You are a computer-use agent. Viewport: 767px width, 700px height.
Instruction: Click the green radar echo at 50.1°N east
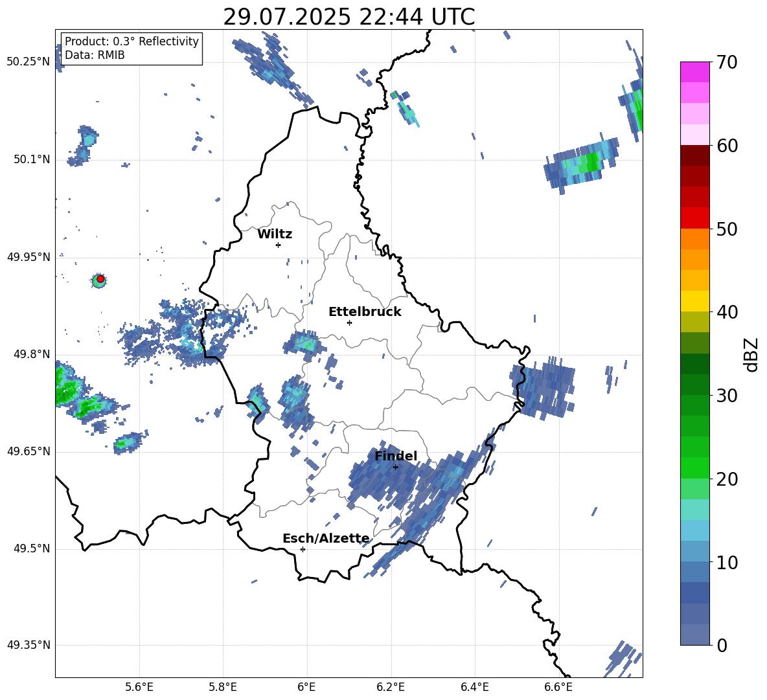click(x=582, y=164)
